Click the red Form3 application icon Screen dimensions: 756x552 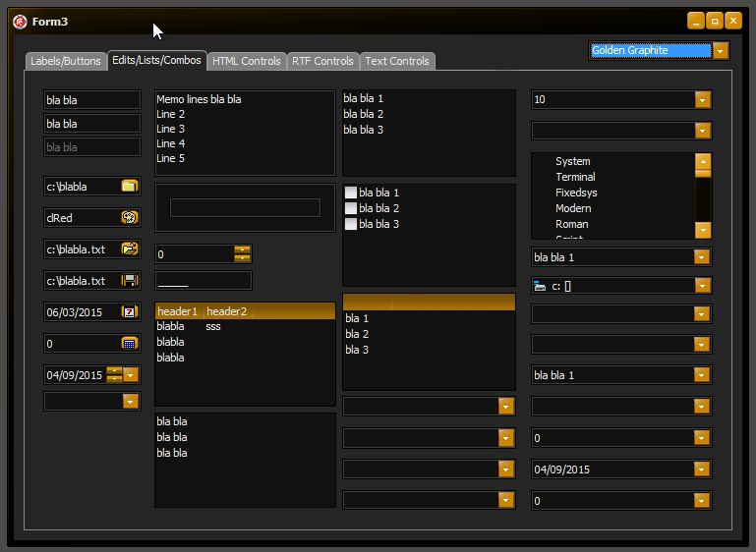click(20, 22)
